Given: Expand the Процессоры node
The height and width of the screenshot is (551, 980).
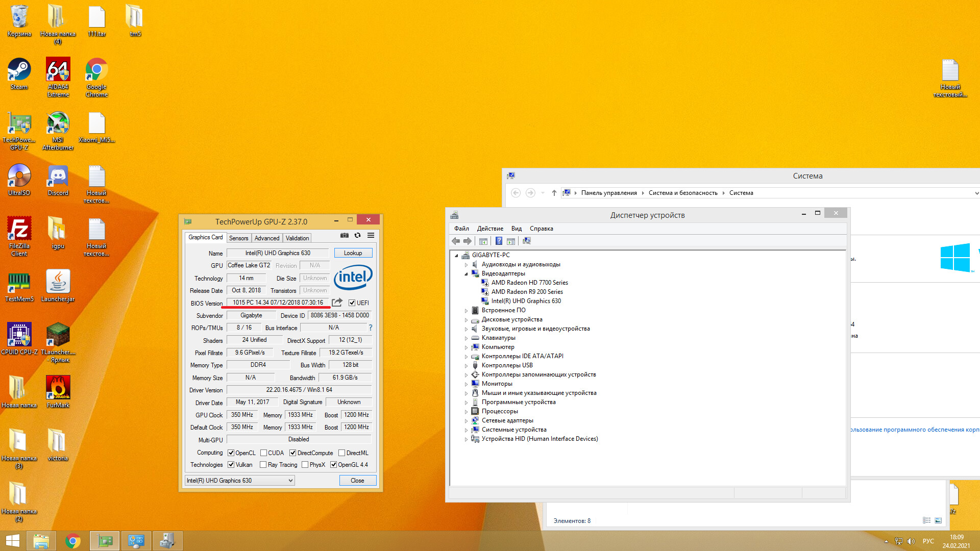Looking at the screenshot, I should pos(466,412).
